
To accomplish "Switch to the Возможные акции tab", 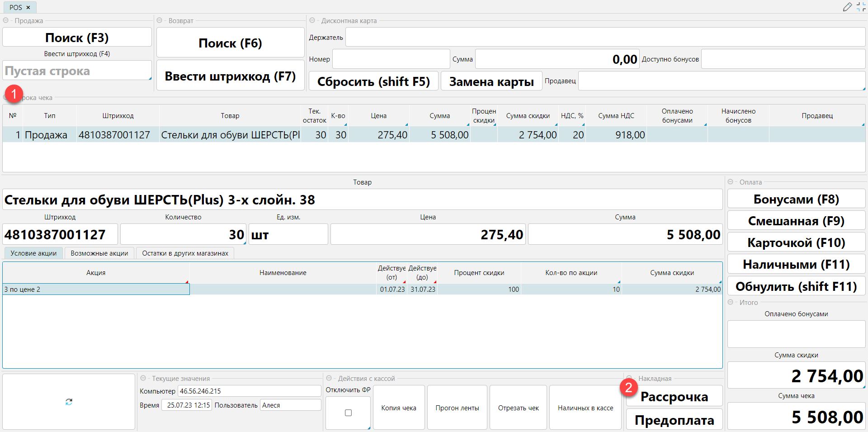I will click(99, 253).
